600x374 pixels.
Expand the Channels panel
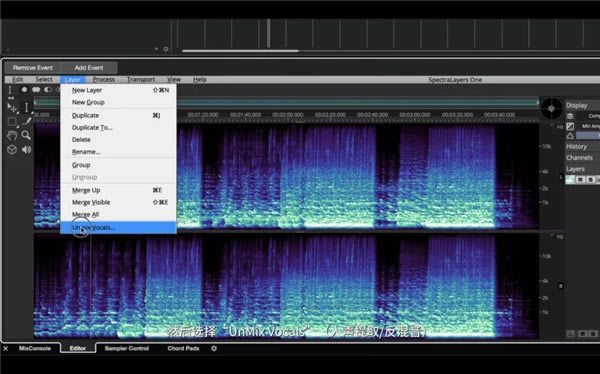click(582, 157)
